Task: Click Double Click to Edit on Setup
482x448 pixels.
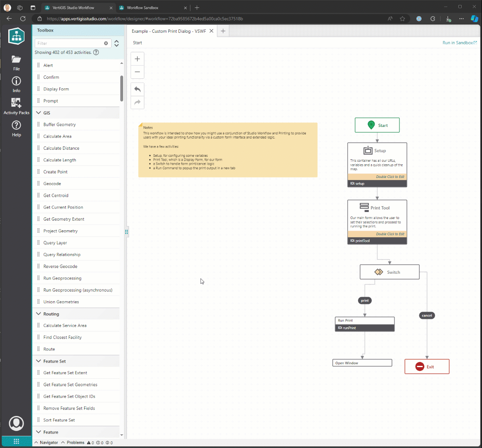Action: click(390, 177)
